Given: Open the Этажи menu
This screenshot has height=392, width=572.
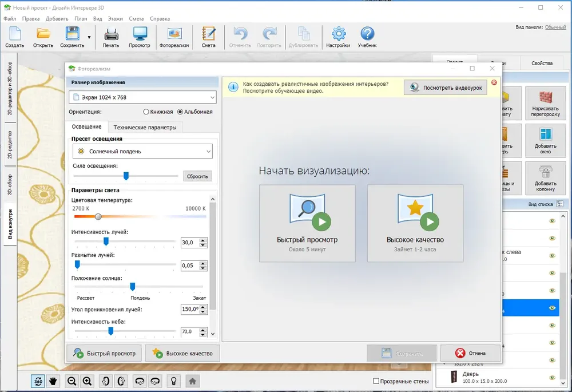Looking at the screenshot, I should (x=116, y=19).
